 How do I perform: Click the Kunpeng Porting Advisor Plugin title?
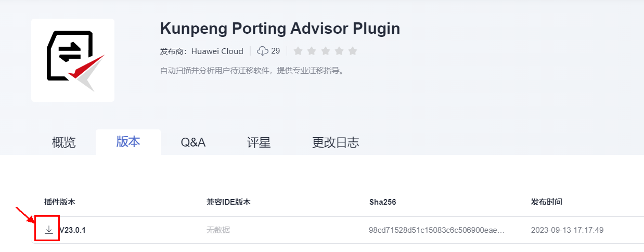click(x=280, y=28)
